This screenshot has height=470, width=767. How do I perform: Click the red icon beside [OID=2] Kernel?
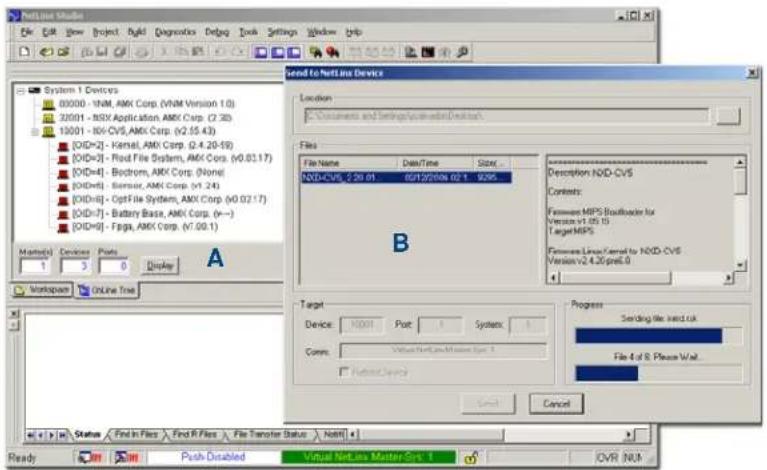click(x=63, y=146)
